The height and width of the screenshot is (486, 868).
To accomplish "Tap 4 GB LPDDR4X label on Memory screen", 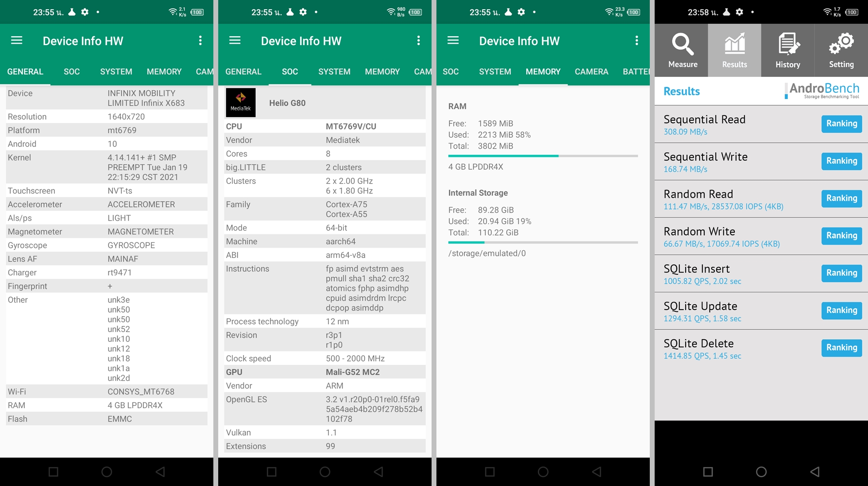I will coord(476,167).
